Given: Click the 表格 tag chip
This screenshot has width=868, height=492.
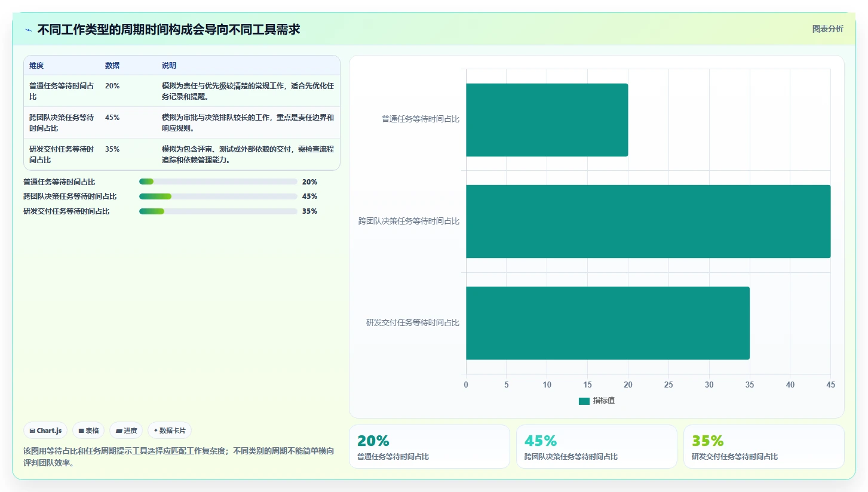Looking at the screenshot, I should click(88, 430).
